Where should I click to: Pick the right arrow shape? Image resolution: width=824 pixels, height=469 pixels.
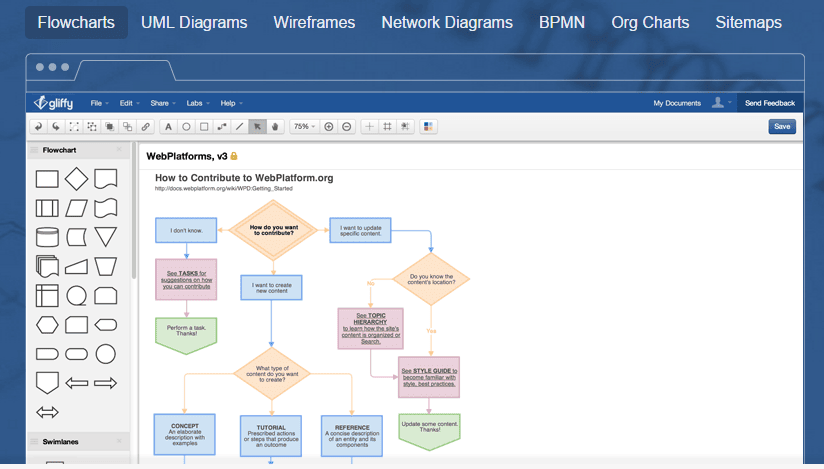[x=106, y=383]
